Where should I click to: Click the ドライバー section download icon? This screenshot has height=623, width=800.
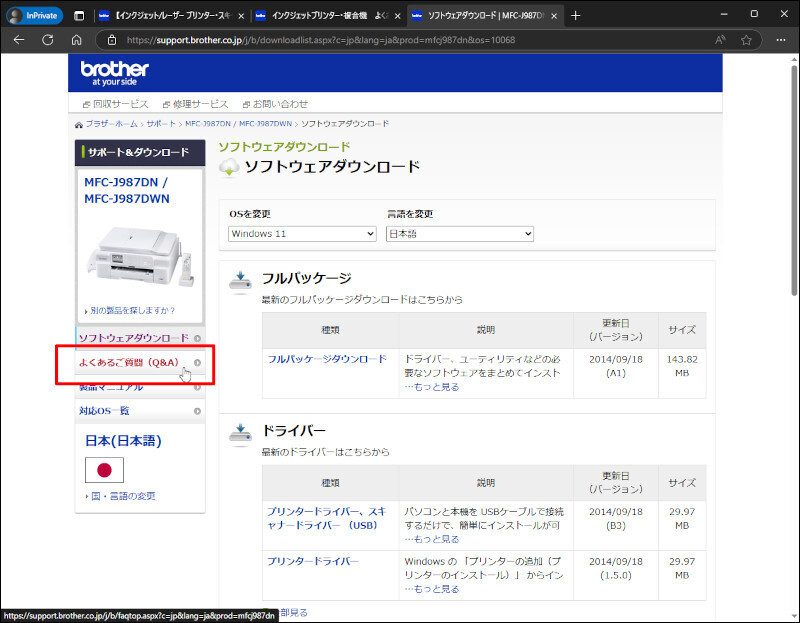(x=240, y=433)
